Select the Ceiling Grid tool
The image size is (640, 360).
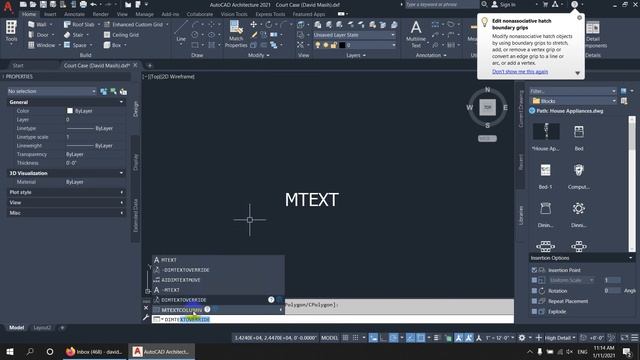[x=121, y=35]
